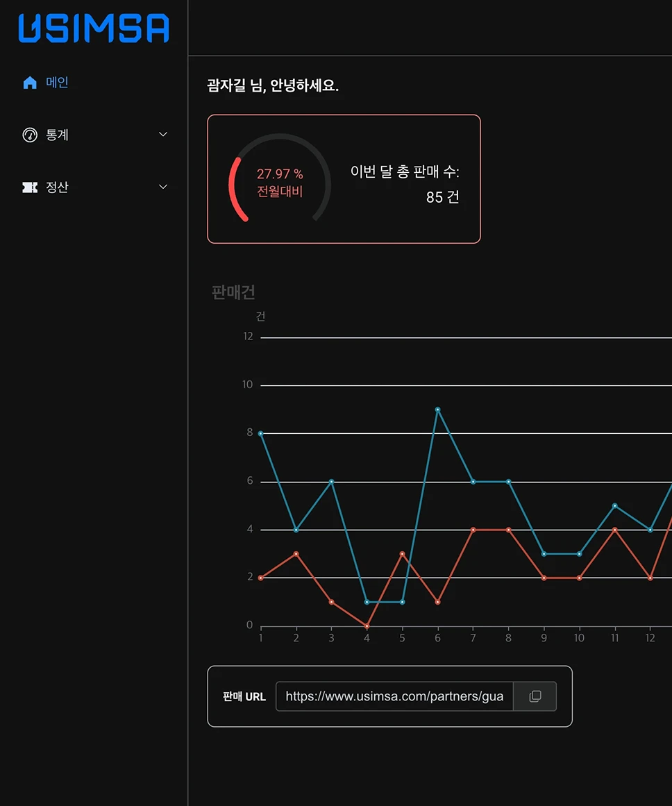672x806 pixels.
Task: Select the blue data point at month 6 peak
Action: pyautogui.click(x=437, y=410)
